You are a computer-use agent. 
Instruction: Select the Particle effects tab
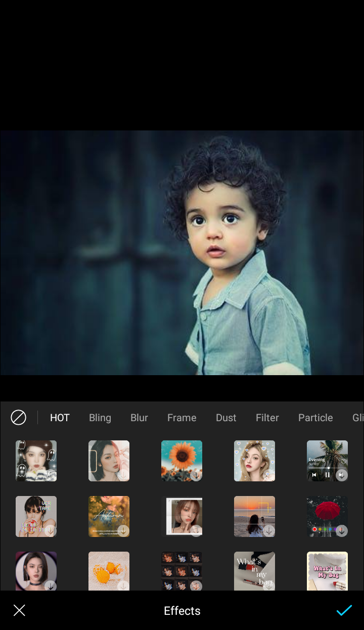pyautogui.click(x=315, y=418)
